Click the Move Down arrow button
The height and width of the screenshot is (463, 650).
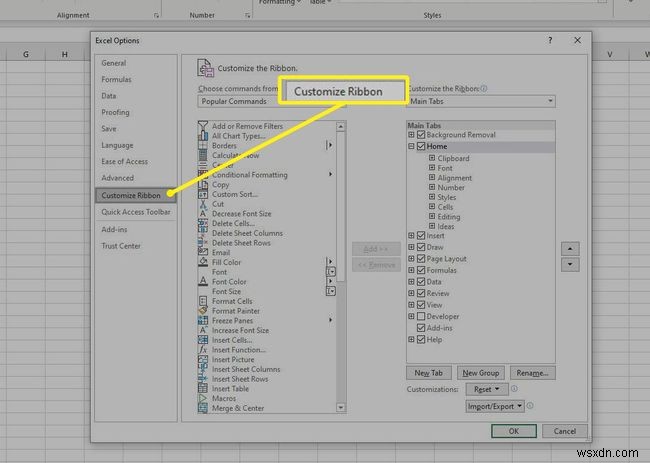point(570,264)
